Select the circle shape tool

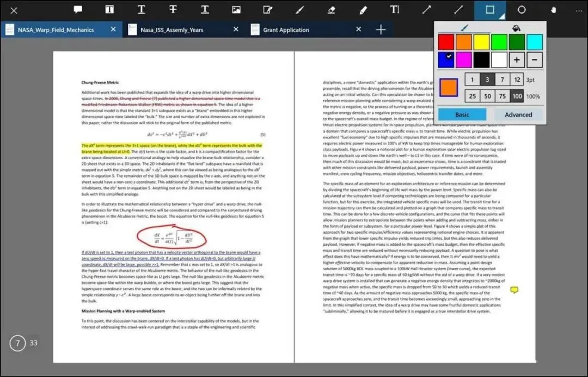[522, 10]
